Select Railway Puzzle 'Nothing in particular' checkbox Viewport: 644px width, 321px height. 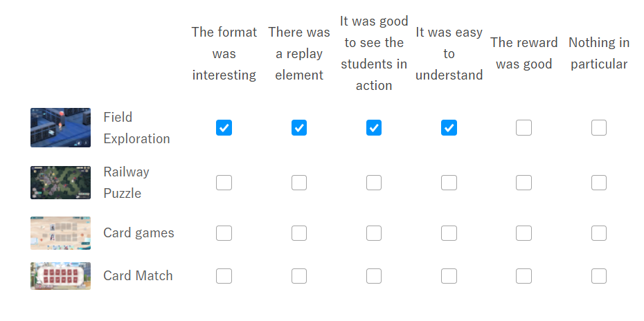tap(599, 183)
